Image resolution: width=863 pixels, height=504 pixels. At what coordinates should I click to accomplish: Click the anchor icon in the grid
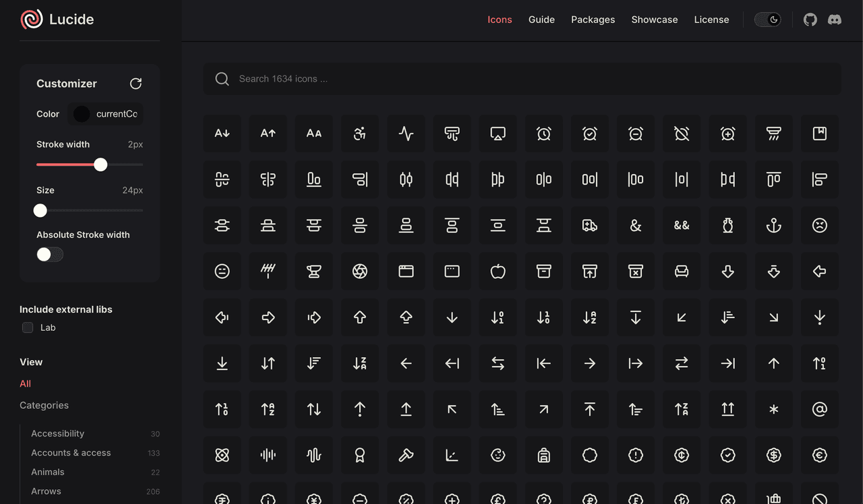click(773, 226)
